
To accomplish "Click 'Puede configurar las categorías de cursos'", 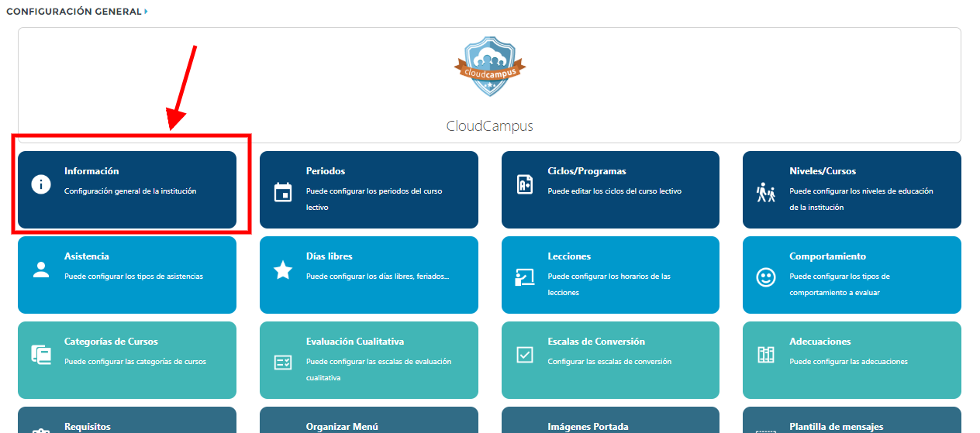I will pyautogui.click(x=136, y=361).
